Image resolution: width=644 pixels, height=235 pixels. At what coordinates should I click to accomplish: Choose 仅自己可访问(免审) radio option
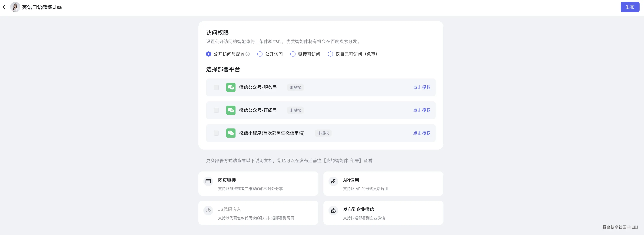pyautogui.click(x=331, y=54)
